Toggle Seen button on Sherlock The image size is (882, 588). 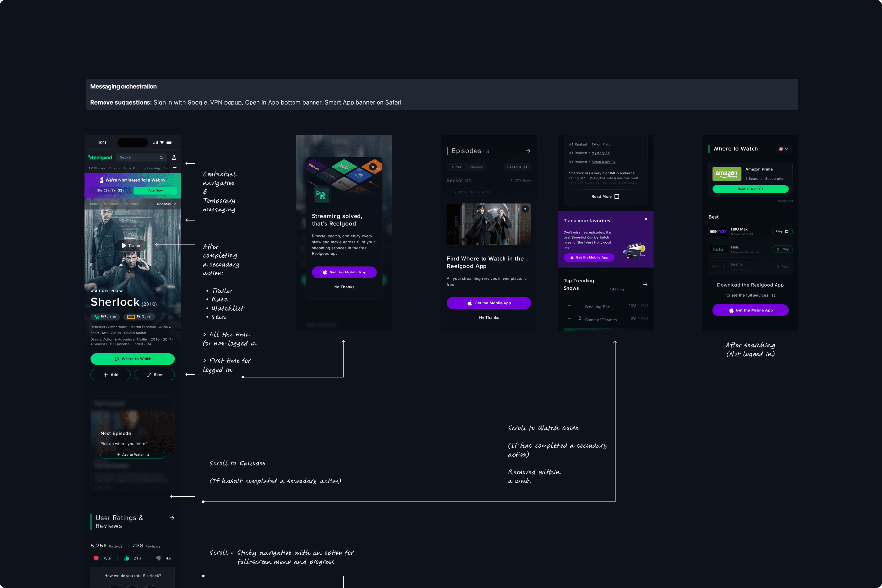tap(155, 375)
